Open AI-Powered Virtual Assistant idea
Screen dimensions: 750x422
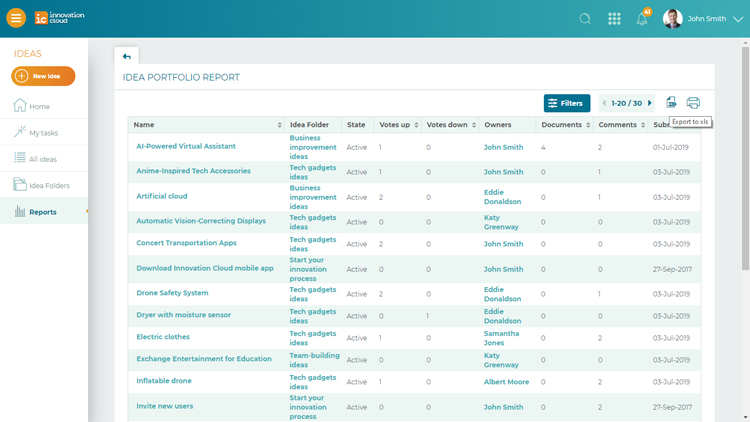(186, 146)
